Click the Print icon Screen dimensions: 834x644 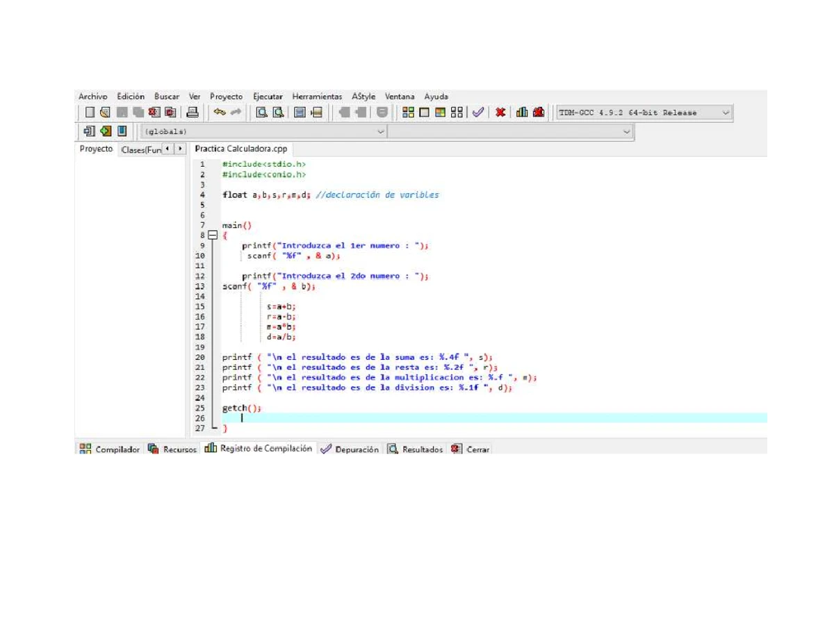[x=193, y=112]
